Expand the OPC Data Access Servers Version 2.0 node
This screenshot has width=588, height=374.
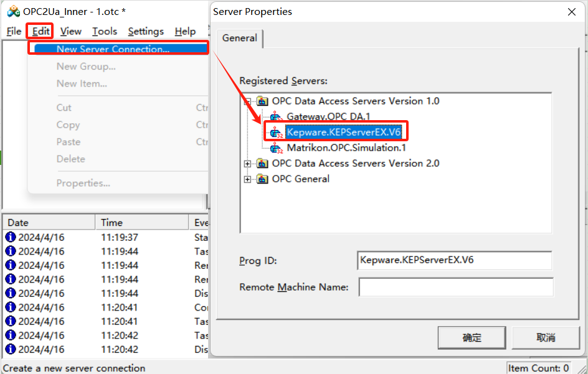coord(247,164)
